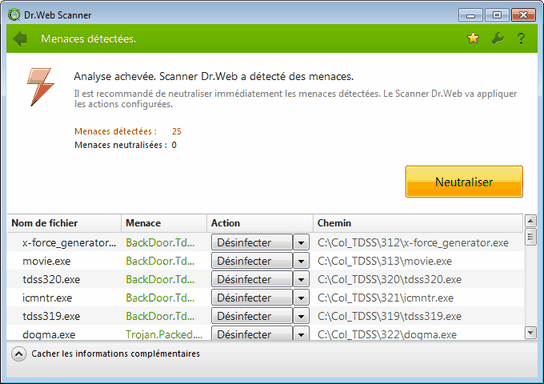
Task: Click path 'C:\Col_TDSS\312\x-force_generator.exe'
Action: point(413,243)
